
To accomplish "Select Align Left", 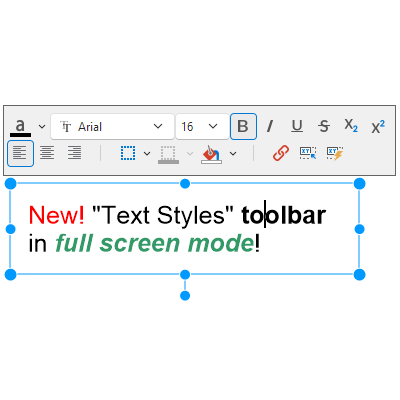I will point(20,153).
